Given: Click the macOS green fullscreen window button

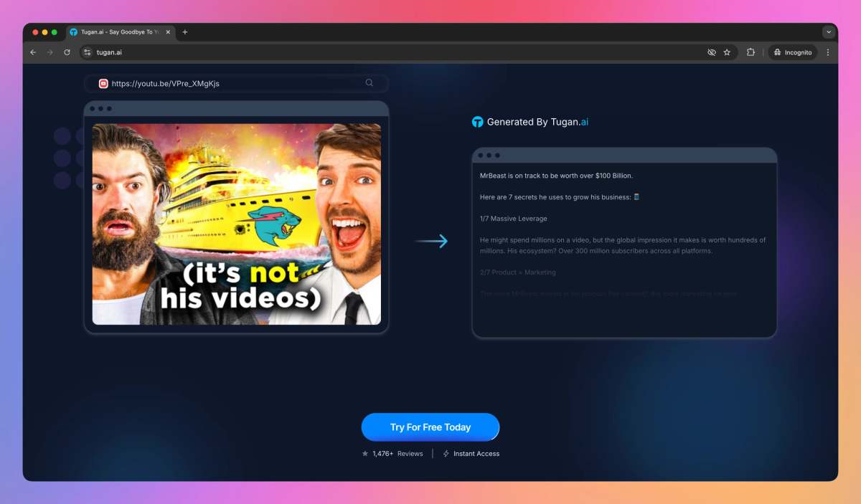Looking at the screenshot, I should [55, 32].
